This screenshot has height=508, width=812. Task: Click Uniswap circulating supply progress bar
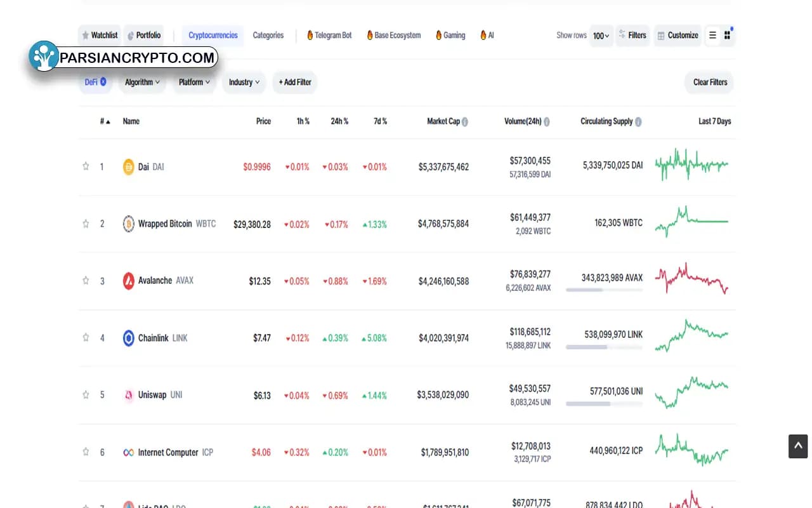pos(604,404)
